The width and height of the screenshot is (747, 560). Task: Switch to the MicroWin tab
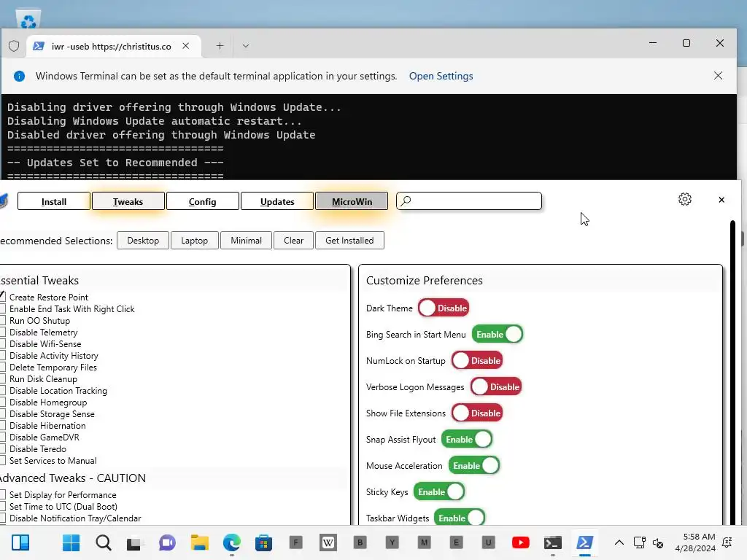352,201
